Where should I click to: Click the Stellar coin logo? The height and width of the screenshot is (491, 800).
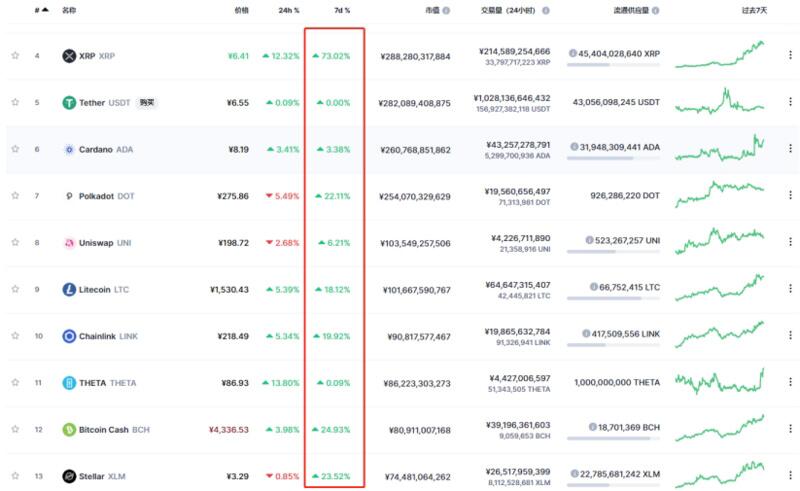coord(69,476)
